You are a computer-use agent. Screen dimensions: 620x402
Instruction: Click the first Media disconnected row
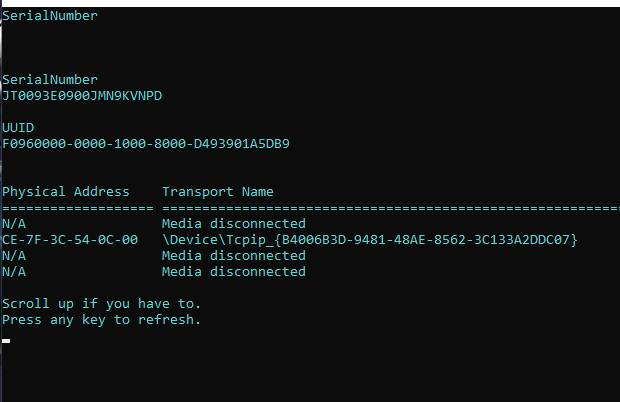[x=234, y=224]
